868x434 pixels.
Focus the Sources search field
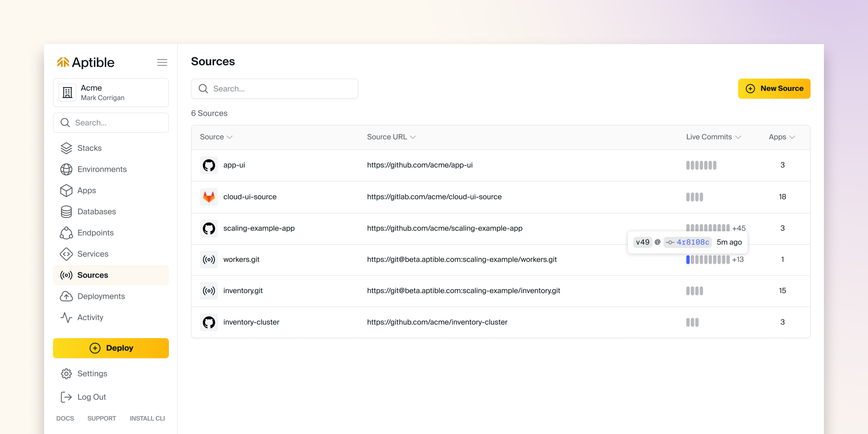pos(274,89)
